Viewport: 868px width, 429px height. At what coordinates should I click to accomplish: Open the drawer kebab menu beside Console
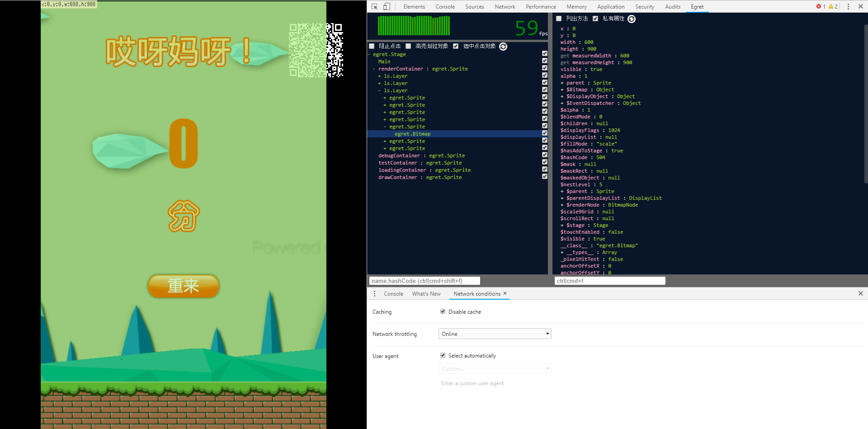pyautogui.click(x=374, y=293)
